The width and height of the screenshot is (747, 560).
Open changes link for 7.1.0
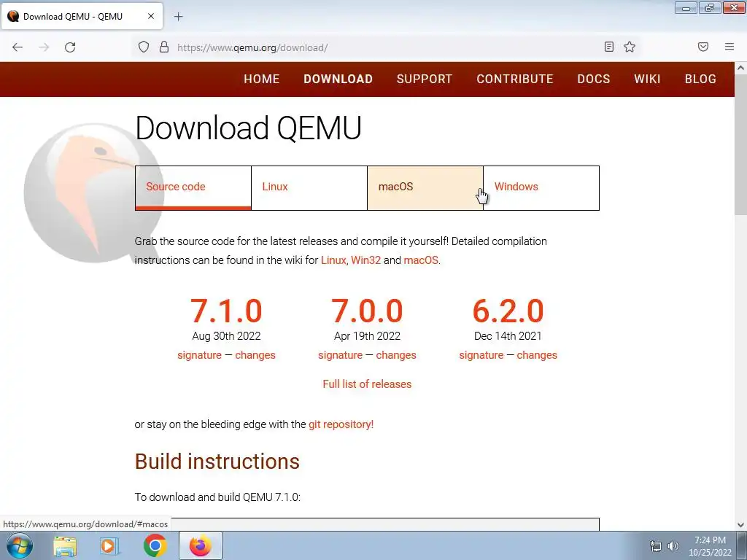255,355
